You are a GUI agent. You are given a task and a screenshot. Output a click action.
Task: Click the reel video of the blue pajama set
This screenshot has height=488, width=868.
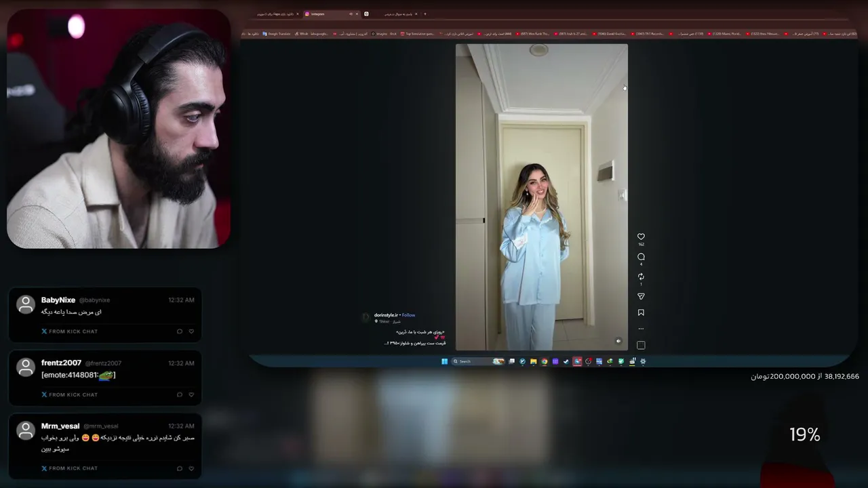click(541, 197)
